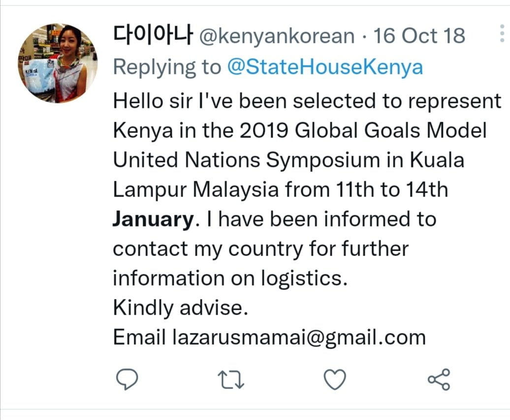Click the line starting "Lampur Malaysia"
Viewport: 510px width, 420px height.
point(281,190)
